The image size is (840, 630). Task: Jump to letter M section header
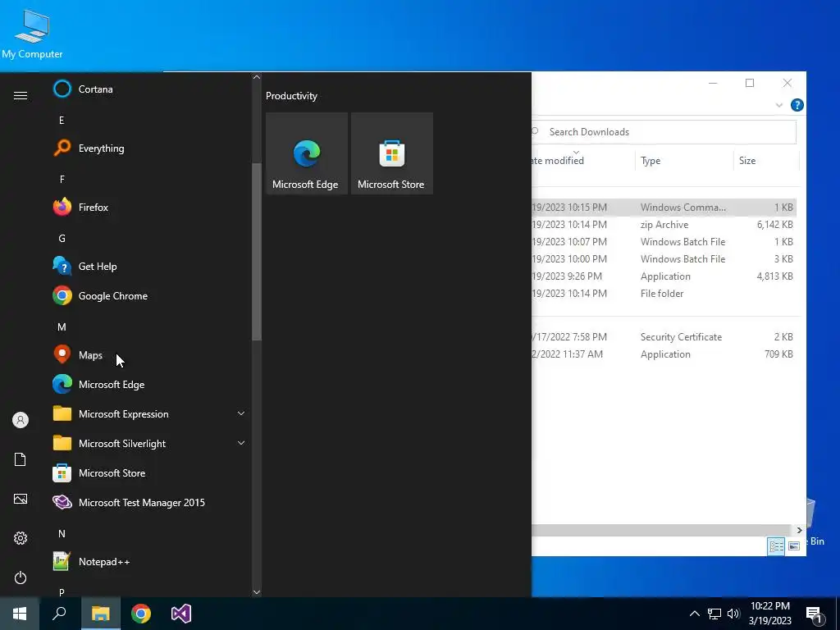[62, 326]
